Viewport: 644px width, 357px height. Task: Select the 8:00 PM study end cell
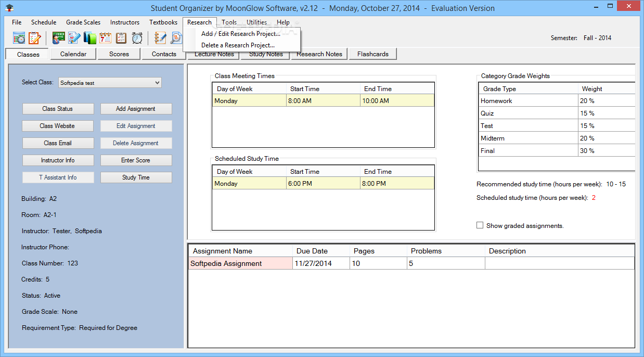[x=397, y=184]
